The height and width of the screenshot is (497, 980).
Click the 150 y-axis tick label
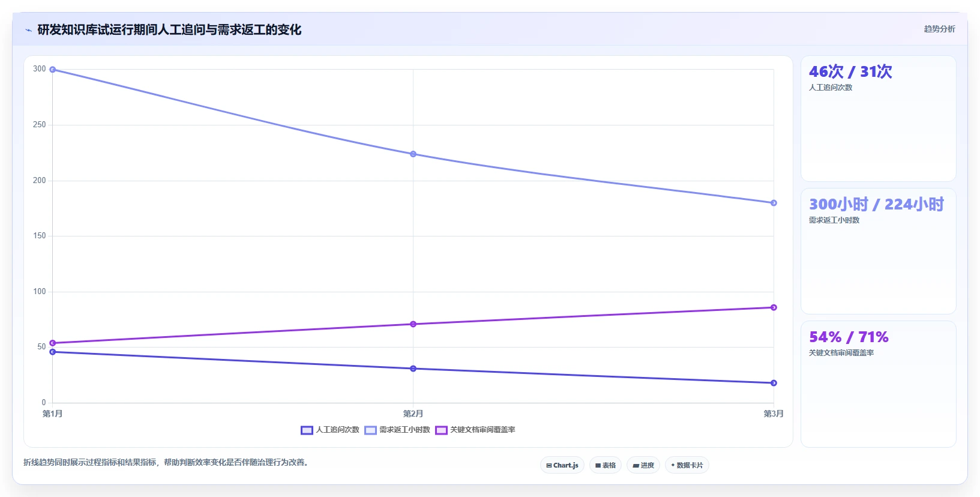pos(40,236)
